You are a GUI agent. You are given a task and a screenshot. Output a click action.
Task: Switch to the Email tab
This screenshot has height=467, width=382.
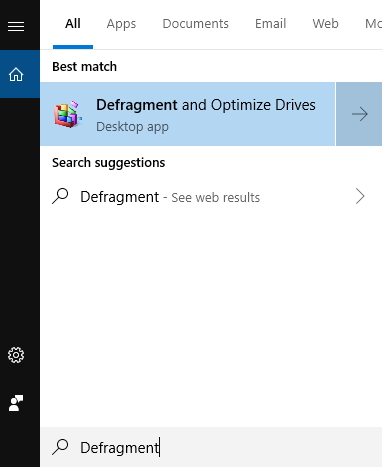tap(270, 24)
